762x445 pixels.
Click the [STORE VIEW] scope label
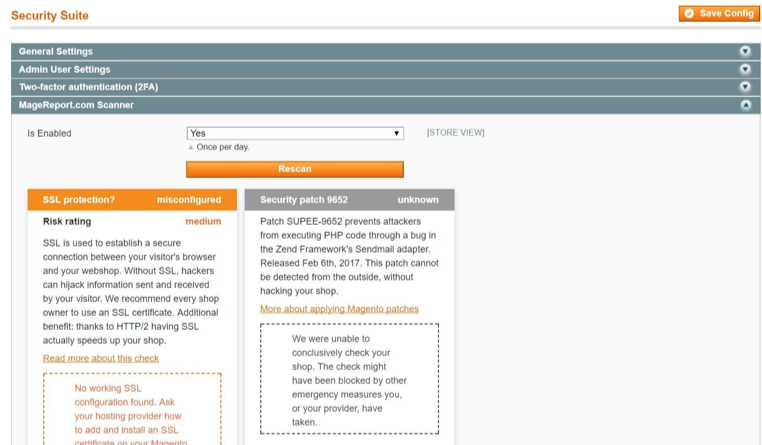point(455,133)
